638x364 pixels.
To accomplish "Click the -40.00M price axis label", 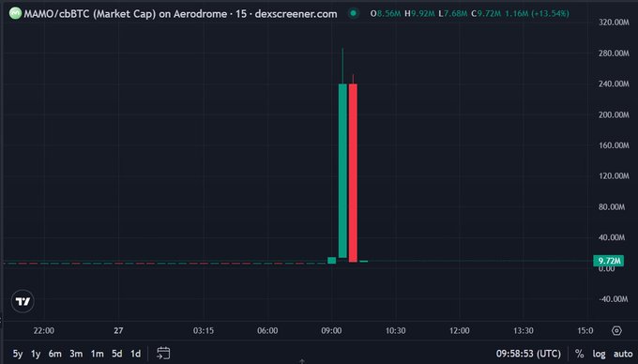I will point(614,299).
